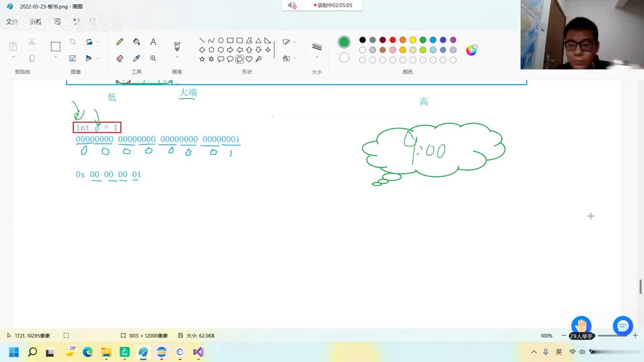644x362 pixels.
Task: Click zoom out minus button
Action: pyautogui.click(x=563, y=335)
